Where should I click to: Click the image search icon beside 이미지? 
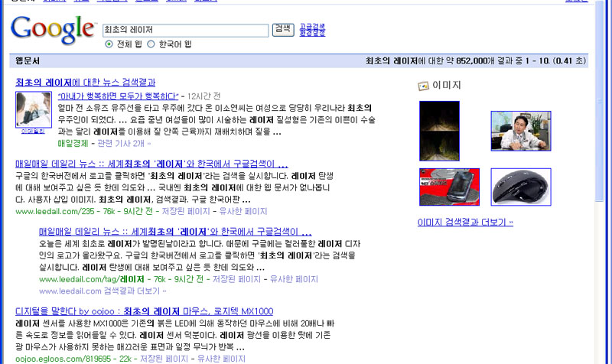423,86
